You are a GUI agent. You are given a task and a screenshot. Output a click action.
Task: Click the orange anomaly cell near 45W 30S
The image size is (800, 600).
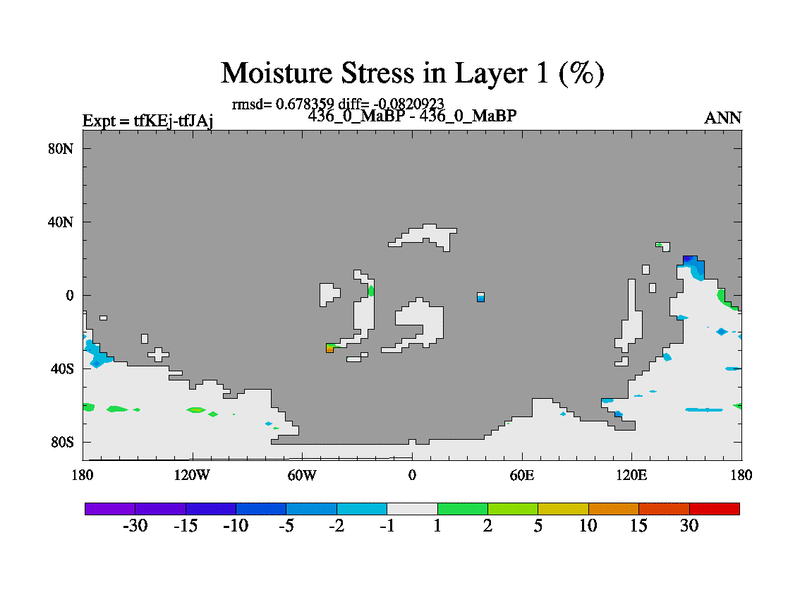point(330,348)
